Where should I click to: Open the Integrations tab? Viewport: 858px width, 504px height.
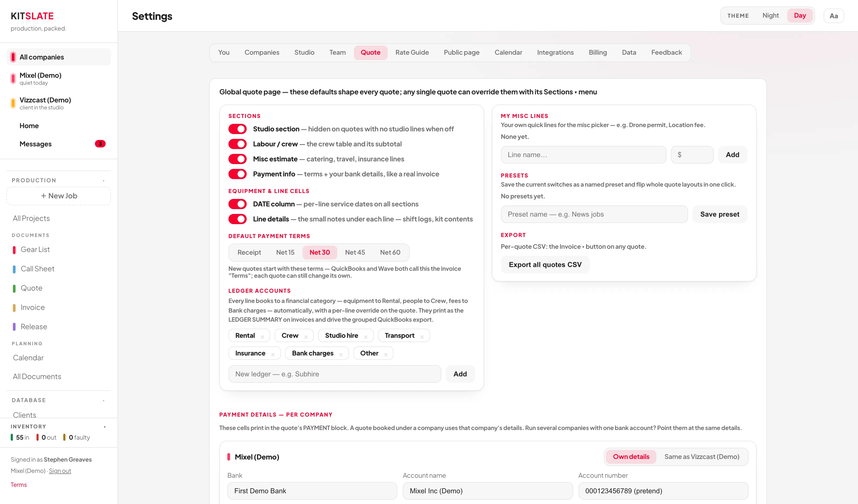point(555,53)
